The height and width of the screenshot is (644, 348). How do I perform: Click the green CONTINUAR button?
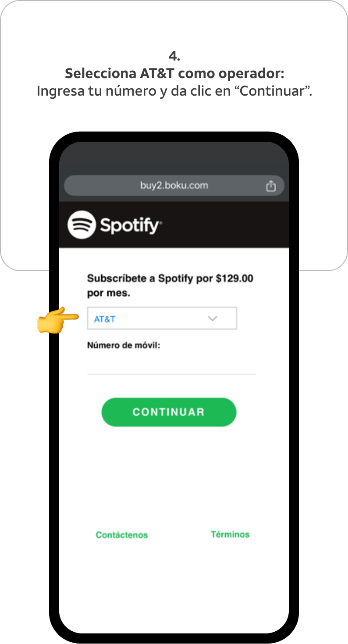[x=169, y=412]
